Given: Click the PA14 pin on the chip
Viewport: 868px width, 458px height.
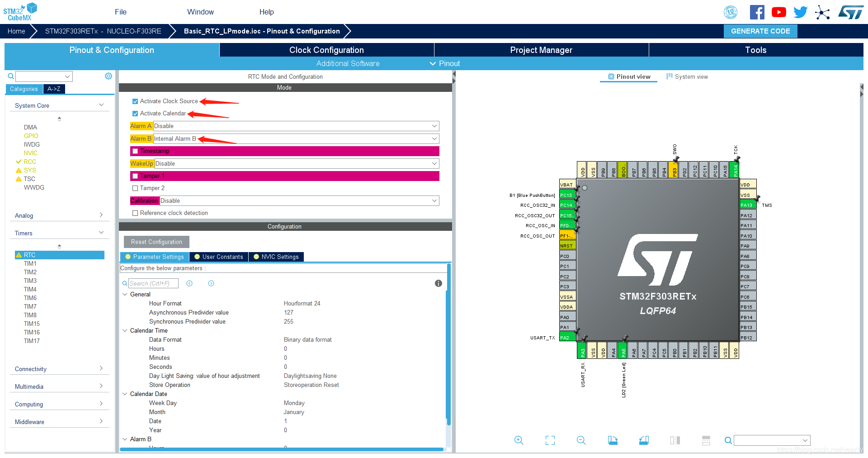Looking at the screenshot, I should [x=736, y=170].
